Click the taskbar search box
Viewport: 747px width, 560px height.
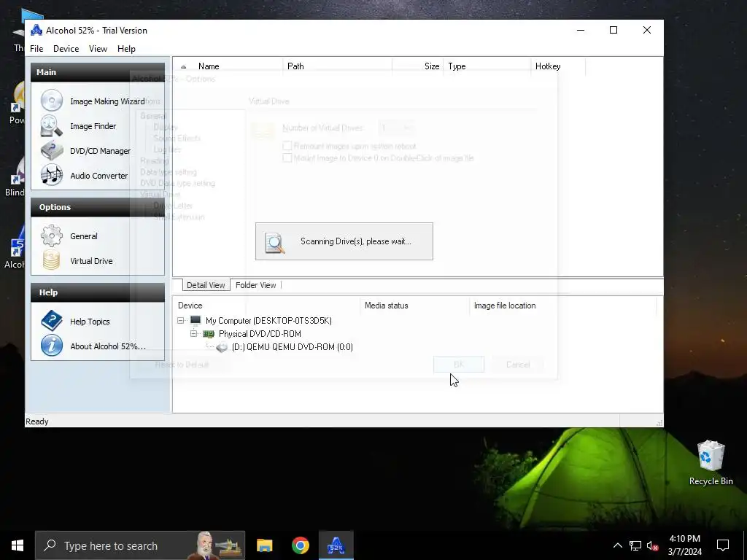pos(140,545)
